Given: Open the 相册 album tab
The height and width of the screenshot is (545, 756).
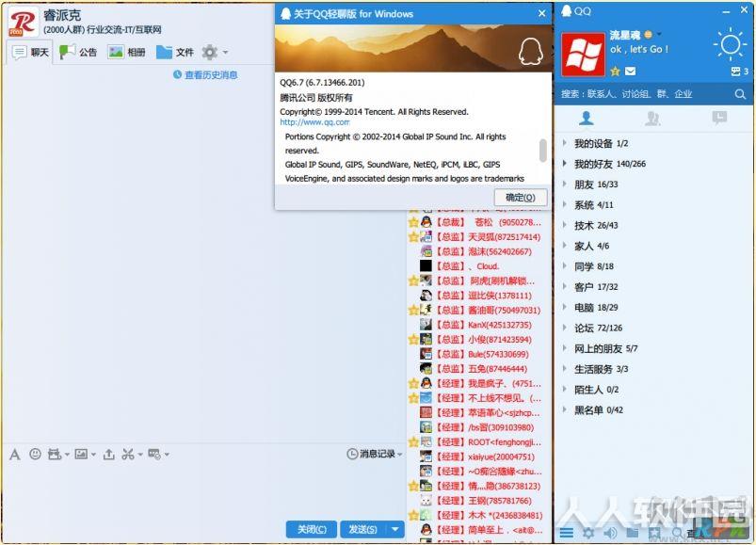Looking at the screenshot, I should [x=126, y=52].
